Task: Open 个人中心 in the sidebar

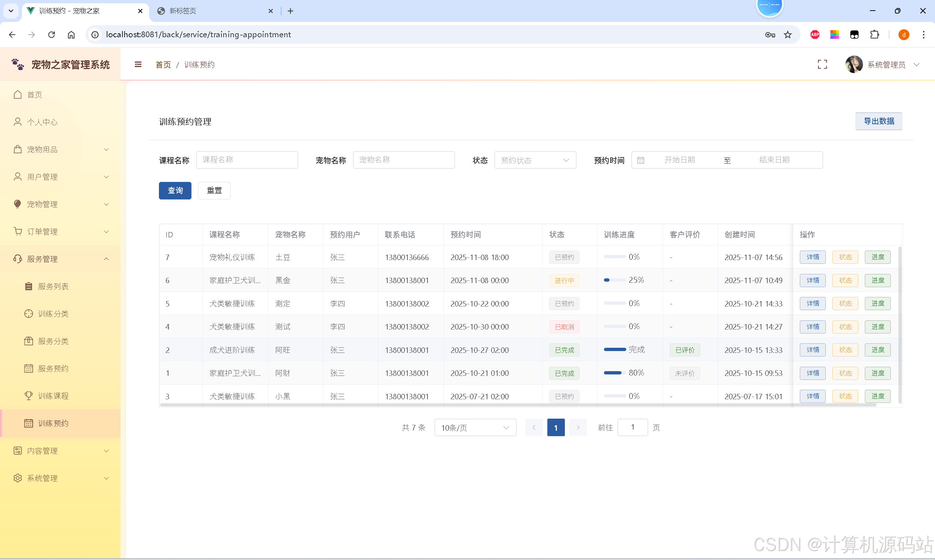Action: [x=60, y=122]
